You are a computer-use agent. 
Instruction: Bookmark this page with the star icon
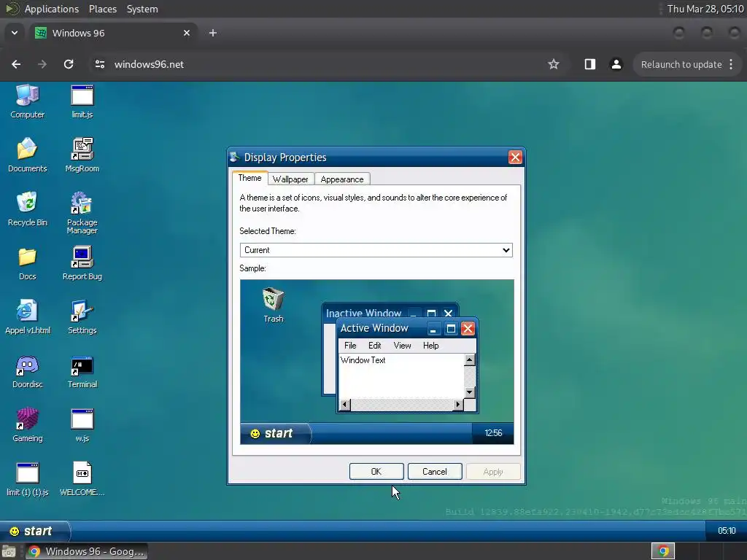pos(553,64)
